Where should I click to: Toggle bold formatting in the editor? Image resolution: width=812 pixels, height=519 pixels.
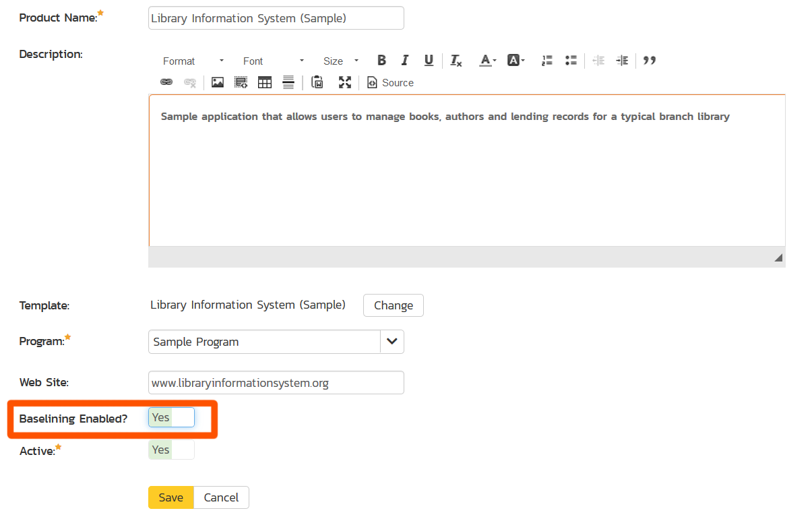(381, 61)
